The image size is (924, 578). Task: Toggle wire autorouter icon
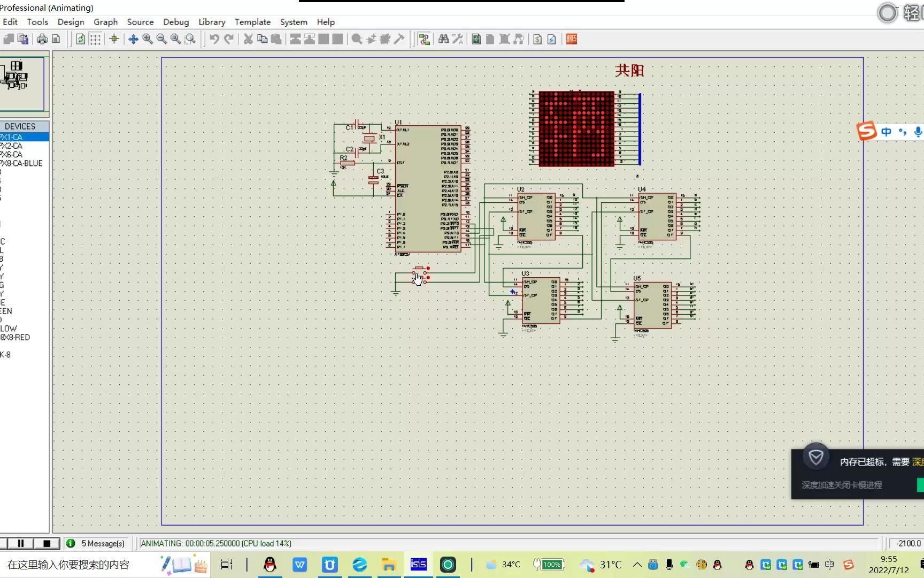(424, 39)
